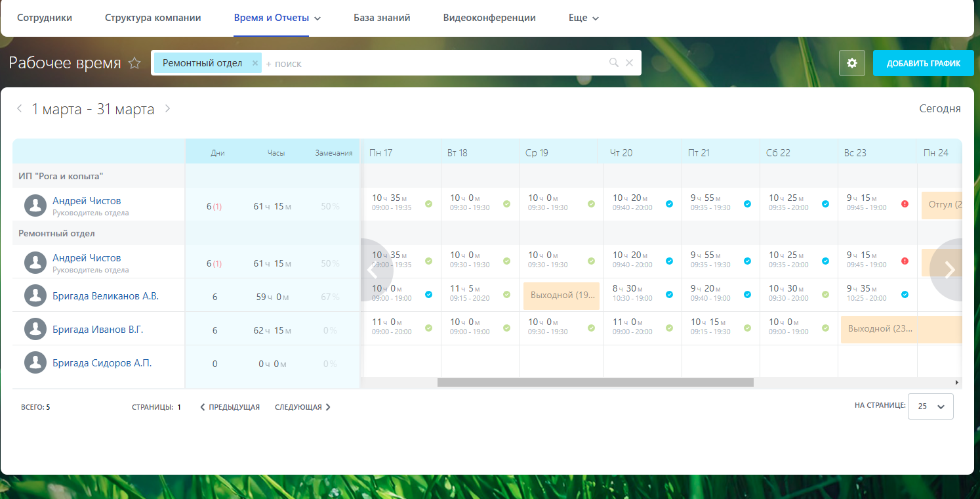Open Андрей Чистов link under Ремонтный отдел
This screenshot has width=980, height=499.
pos(87,258)
